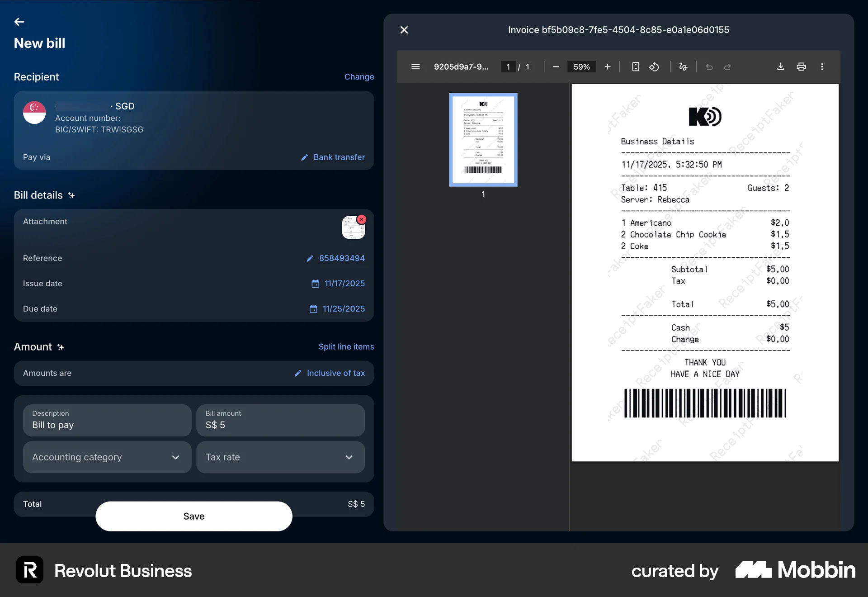Expand Accounting category dropdown
The height and width of the screenshot is (597, 868).
107,457
